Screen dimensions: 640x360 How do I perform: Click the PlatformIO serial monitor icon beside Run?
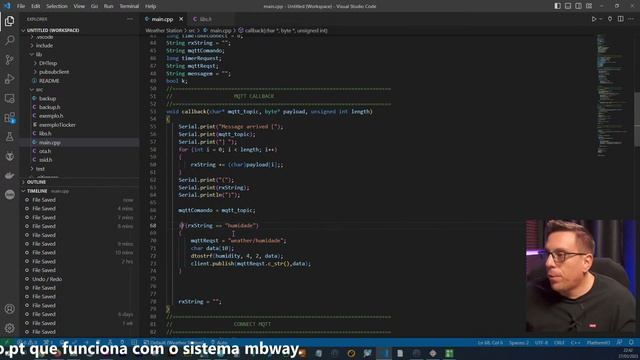coord(610,19)
